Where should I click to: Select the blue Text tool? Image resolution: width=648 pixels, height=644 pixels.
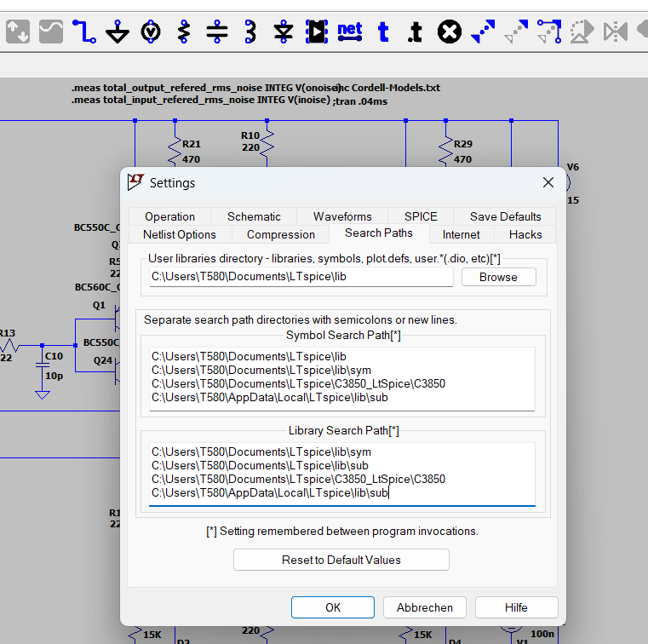pos(383,32)
